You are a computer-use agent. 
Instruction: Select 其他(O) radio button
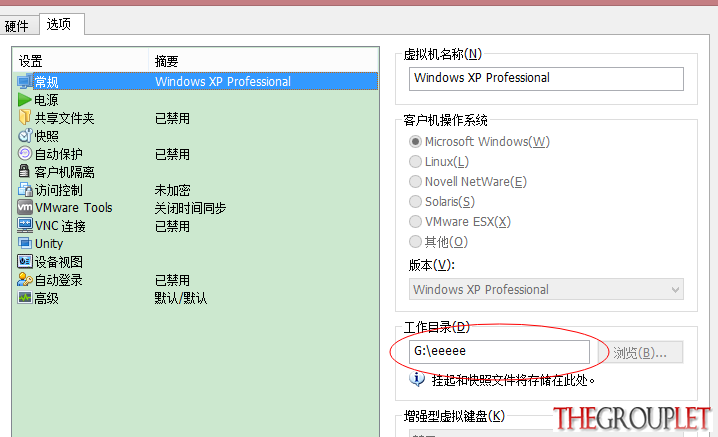(415, 241)
